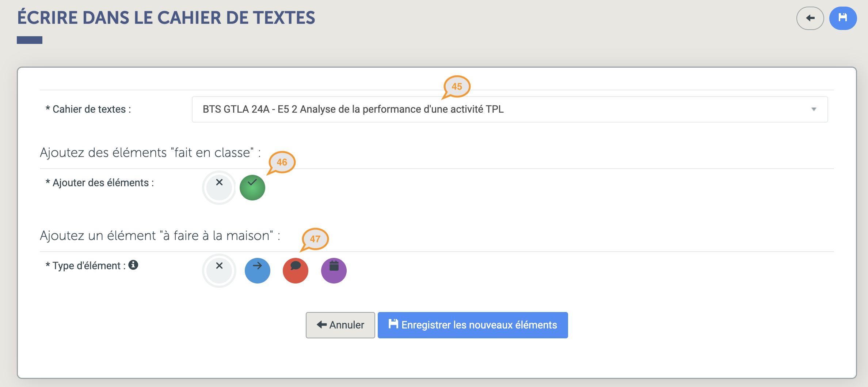Click the Annuler button

[340, 325]
